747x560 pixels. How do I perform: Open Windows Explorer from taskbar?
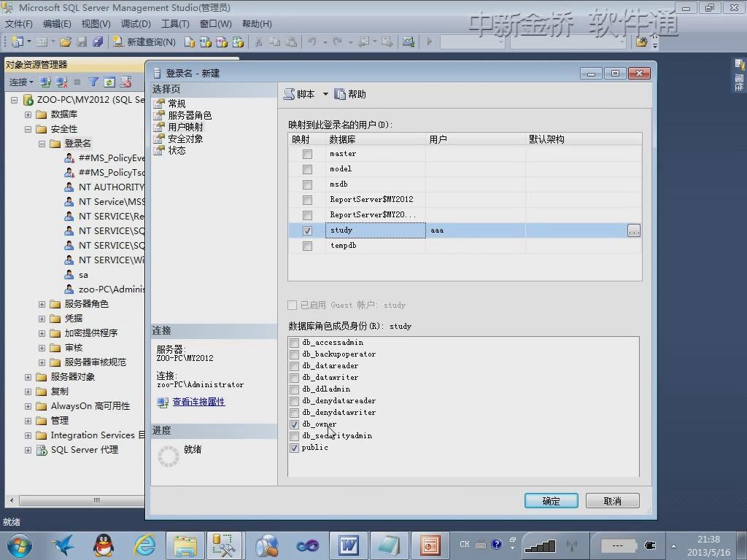point(185,545)
